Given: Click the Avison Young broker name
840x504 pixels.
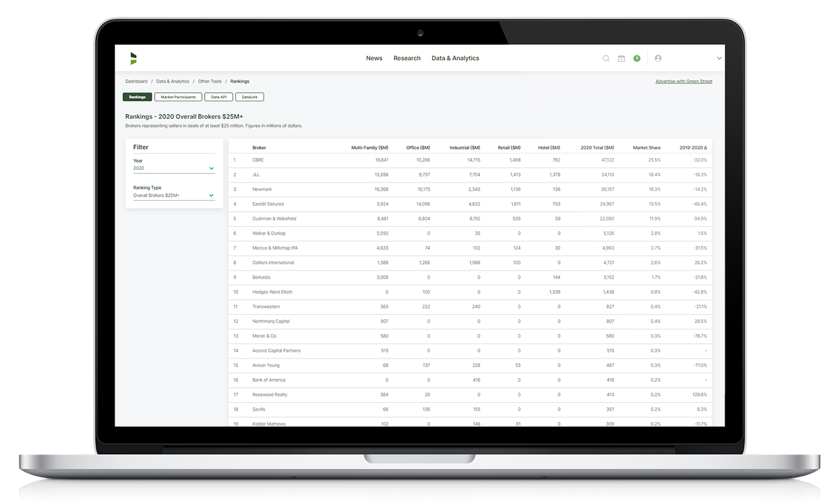Looking at the screenshot, I should click(x=265, y=365).
